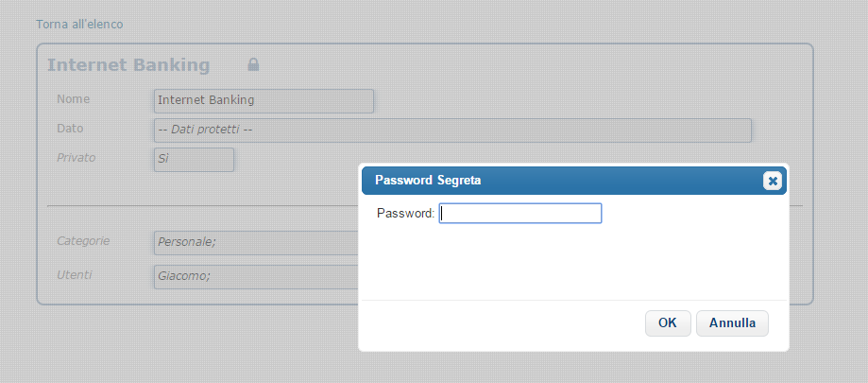Focus the Password input field
868x383 pixels.
coord(520,214)
